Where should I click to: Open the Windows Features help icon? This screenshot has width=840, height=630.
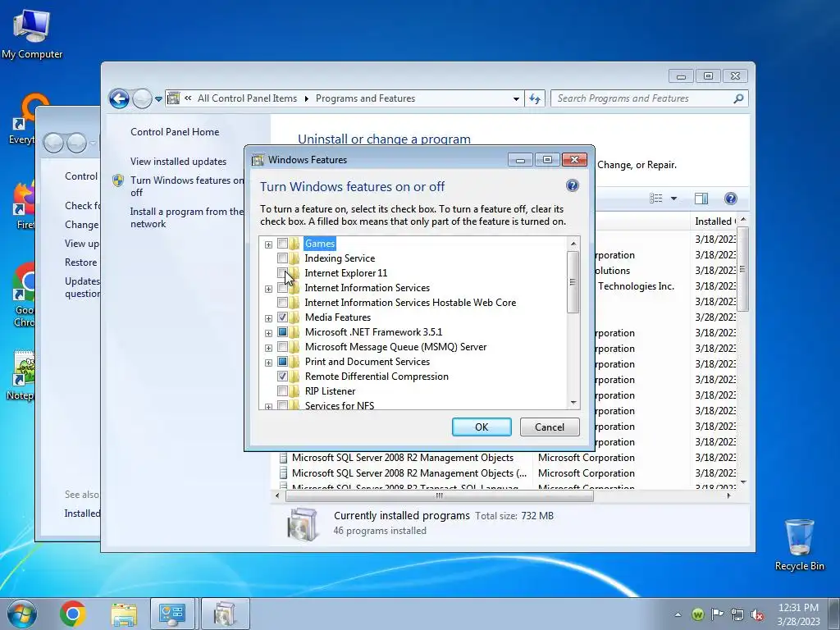click(572, 185)
